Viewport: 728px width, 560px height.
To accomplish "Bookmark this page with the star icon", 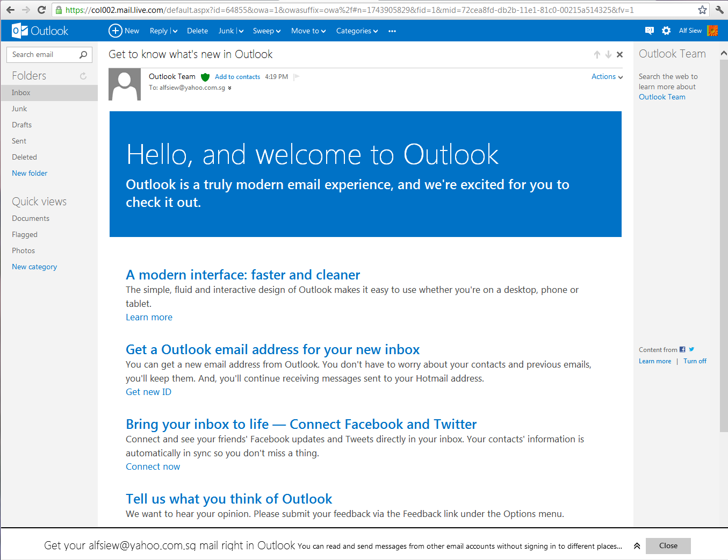I will [702, 10].
